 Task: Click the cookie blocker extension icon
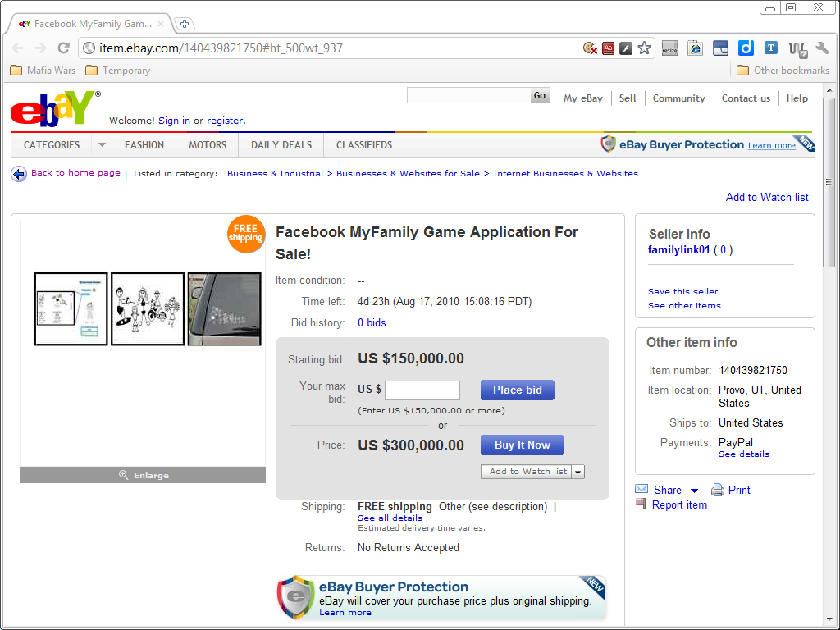(x=590, y=48)
